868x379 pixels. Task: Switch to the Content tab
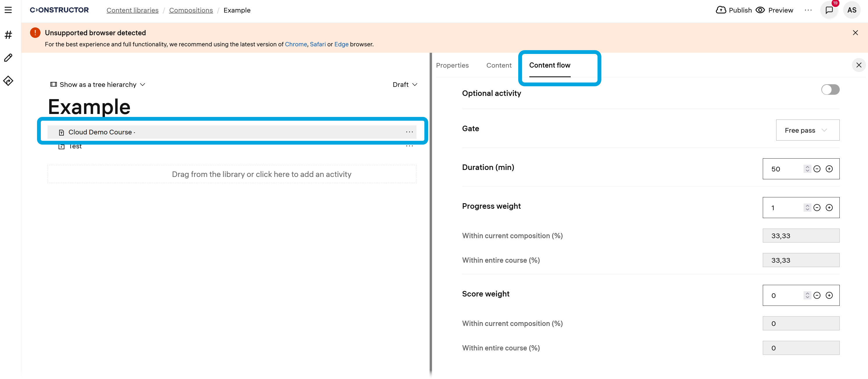coord(499,65)
